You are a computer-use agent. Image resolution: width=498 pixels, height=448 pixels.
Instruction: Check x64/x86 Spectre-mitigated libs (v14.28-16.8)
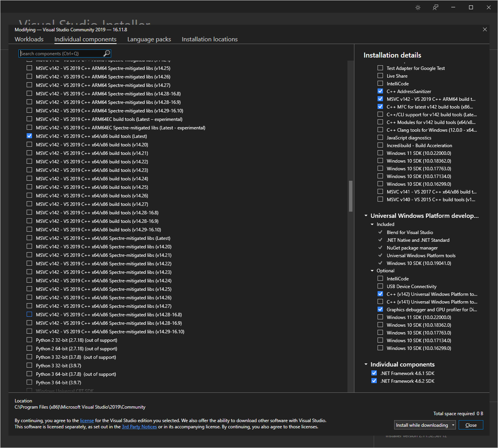click(29, 314)
